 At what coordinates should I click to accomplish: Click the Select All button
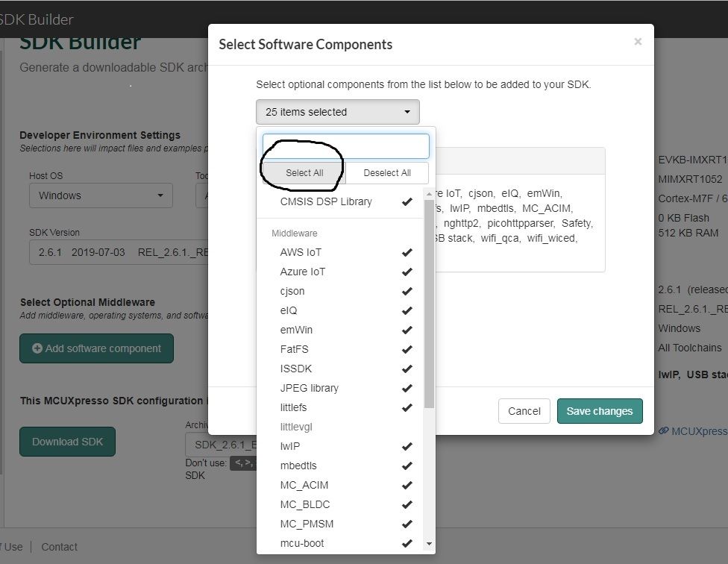point(304,172)
